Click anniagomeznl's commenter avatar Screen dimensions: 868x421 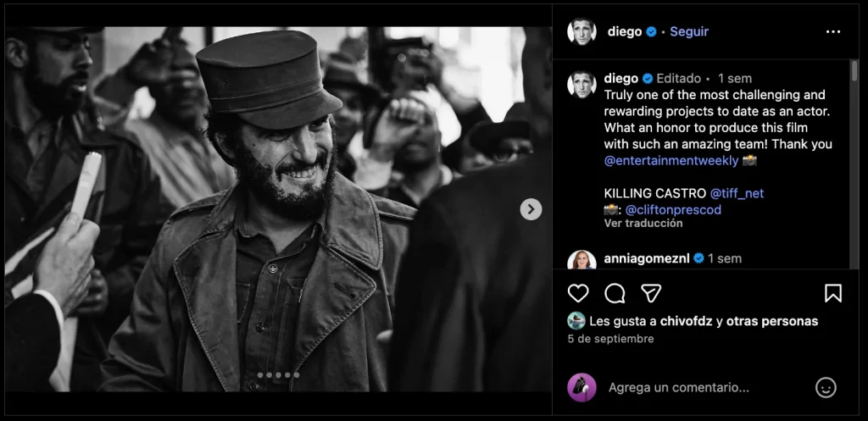tap(581, 260)
